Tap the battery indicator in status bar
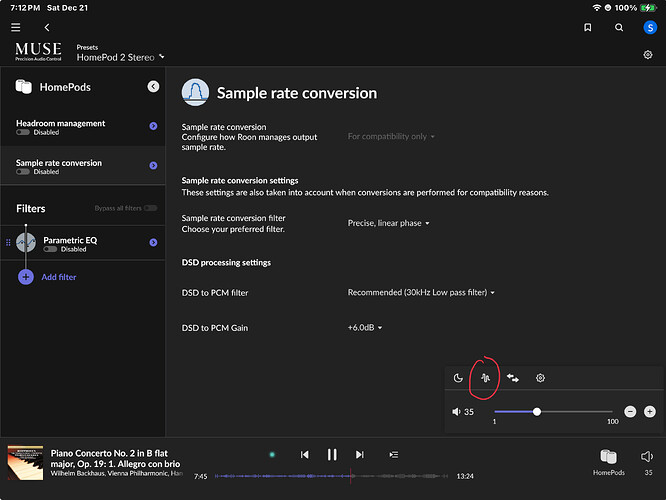Viewport: 666px width, 500px height. [648, 8]
